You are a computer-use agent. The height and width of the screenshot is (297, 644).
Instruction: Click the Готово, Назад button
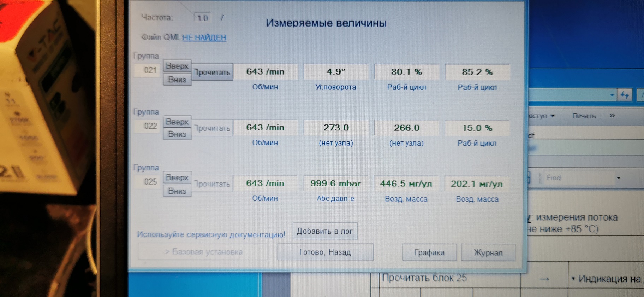click(325, 252)
